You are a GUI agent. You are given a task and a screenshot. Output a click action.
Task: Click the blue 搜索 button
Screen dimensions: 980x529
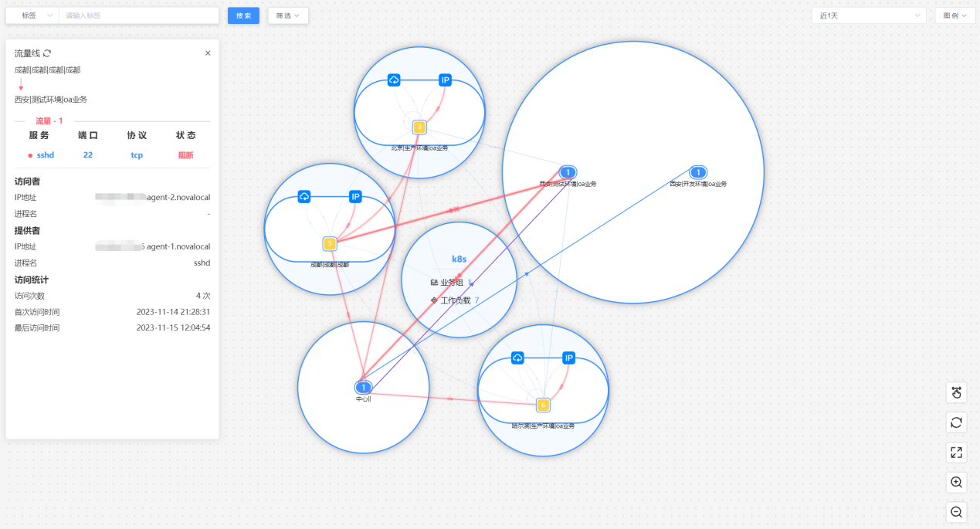(x=243, y=15)
